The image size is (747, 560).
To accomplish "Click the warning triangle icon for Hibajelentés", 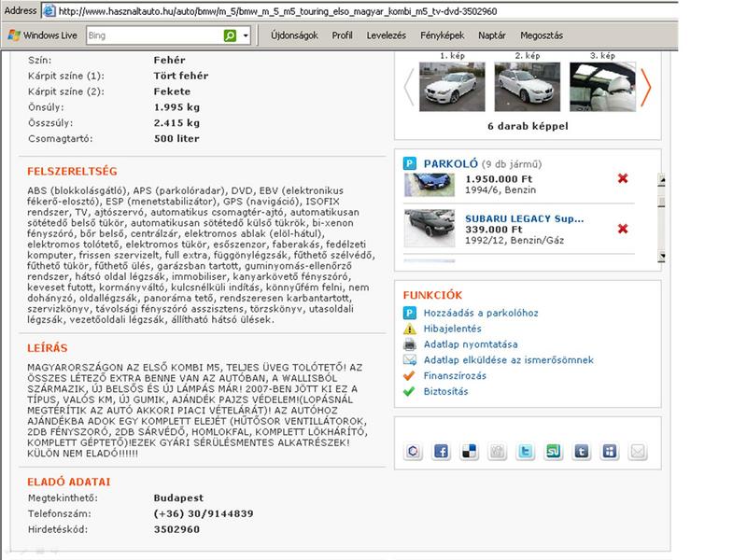I will (x=410, y=329).
